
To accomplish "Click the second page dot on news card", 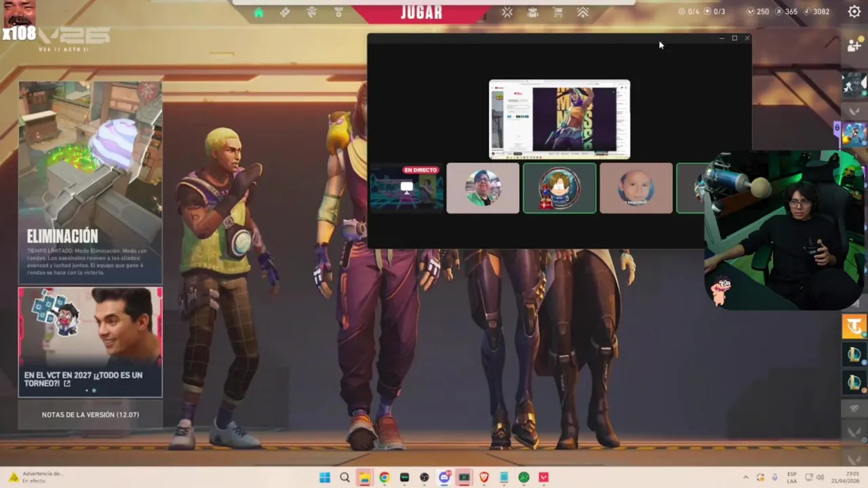I will [x=94, y=390].
